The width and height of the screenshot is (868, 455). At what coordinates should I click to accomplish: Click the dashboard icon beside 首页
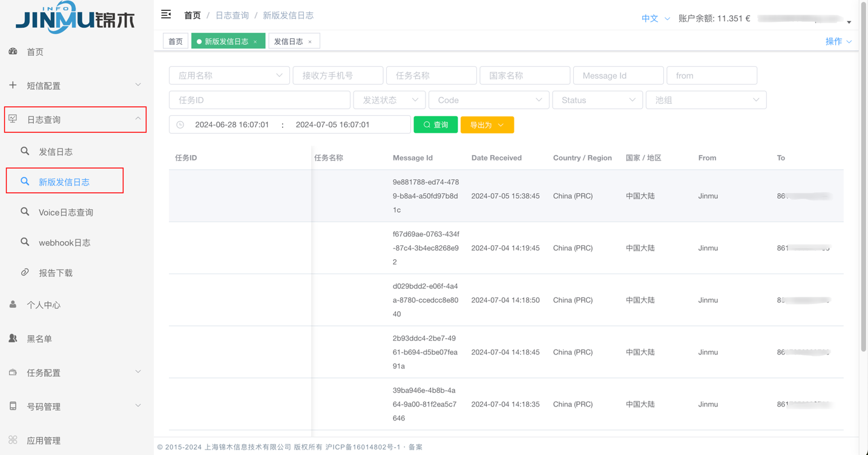click(13, 51)
